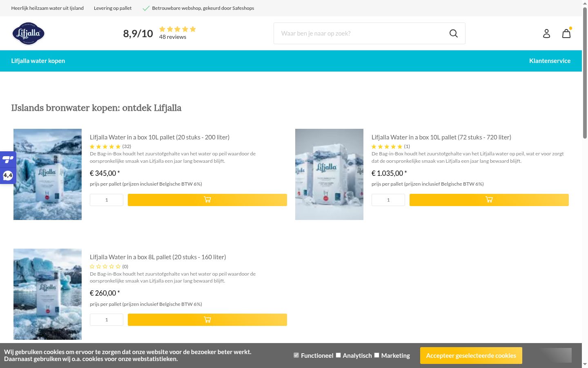Open the Klantenservice menu item
The height and width of the screenshot is (368, 588).
pyautogui.click(x=550, y=61)
